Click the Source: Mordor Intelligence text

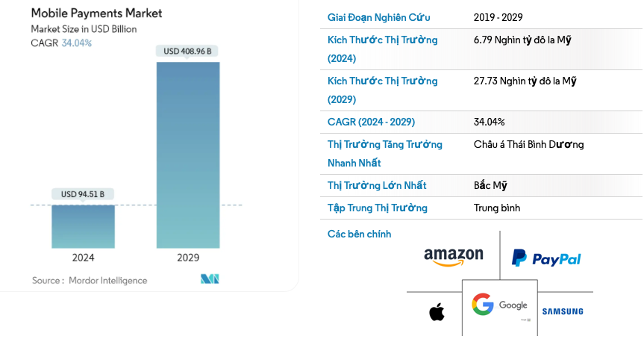click(90, 280)
